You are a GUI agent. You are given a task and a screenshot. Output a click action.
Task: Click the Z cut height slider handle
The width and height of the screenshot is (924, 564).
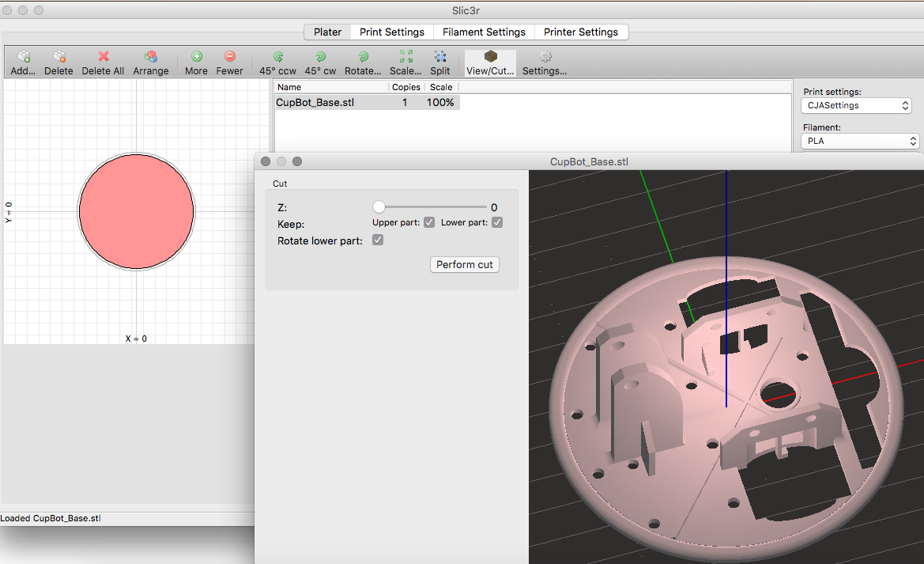pos(379,207)
